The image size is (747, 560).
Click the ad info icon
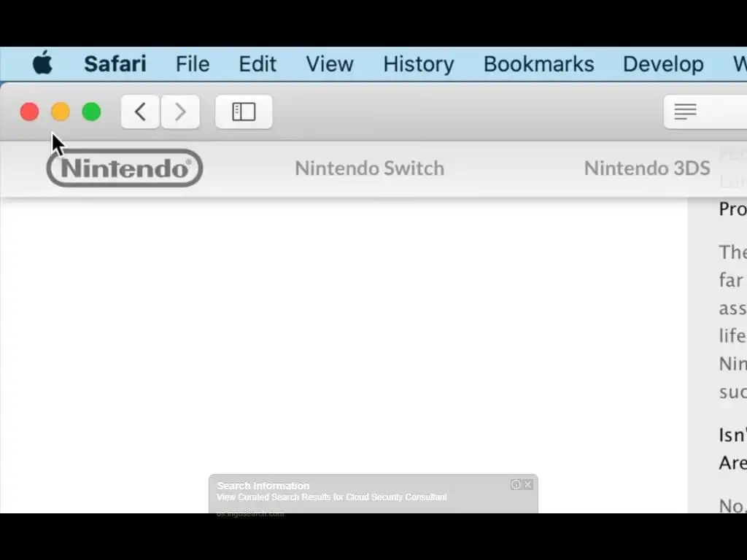(x=516, y=484)
